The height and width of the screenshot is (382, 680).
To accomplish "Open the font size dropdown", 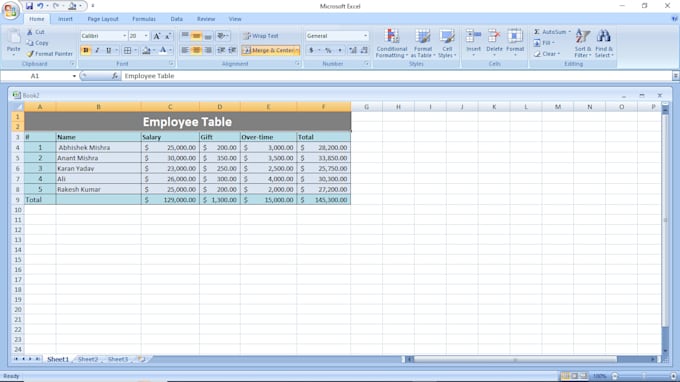I will coord(146,36).
